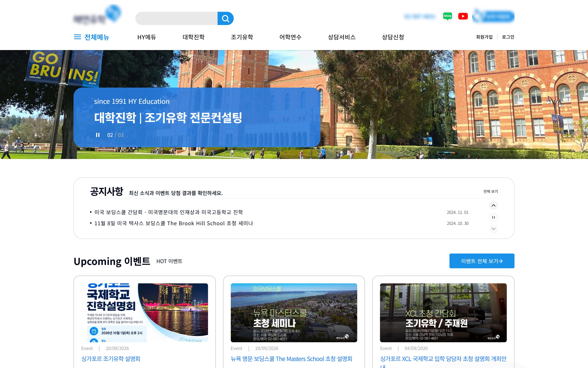Open the 대학진학 menu
Screen dimensions: 588x368
[x=193, y=37]
